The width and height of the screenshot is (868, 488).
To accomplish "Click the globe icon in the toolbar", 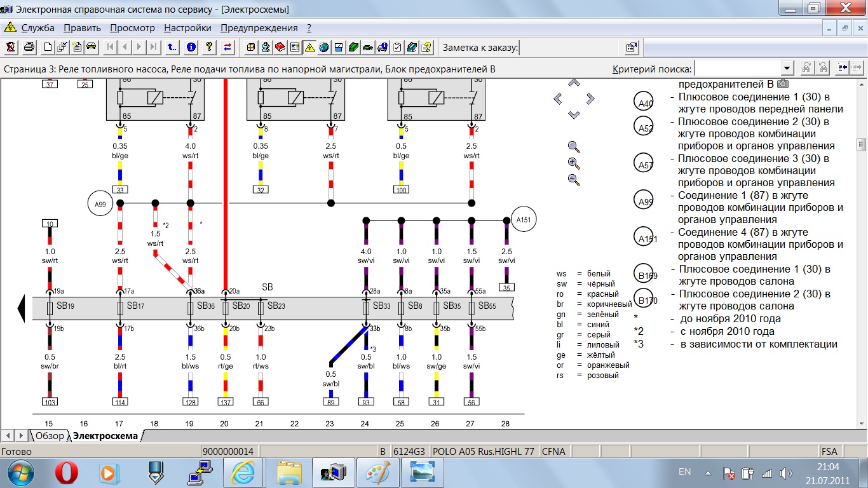I will (324, 47).
